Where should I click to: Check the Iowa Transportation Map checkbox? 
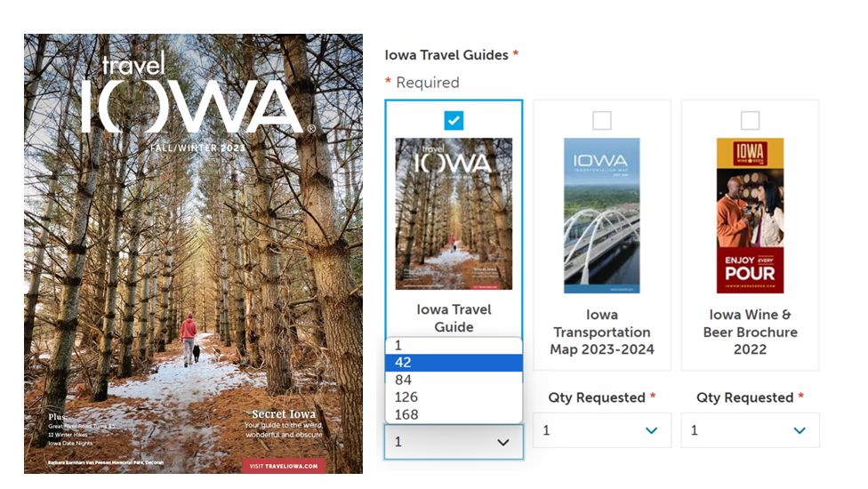point(602,121)
